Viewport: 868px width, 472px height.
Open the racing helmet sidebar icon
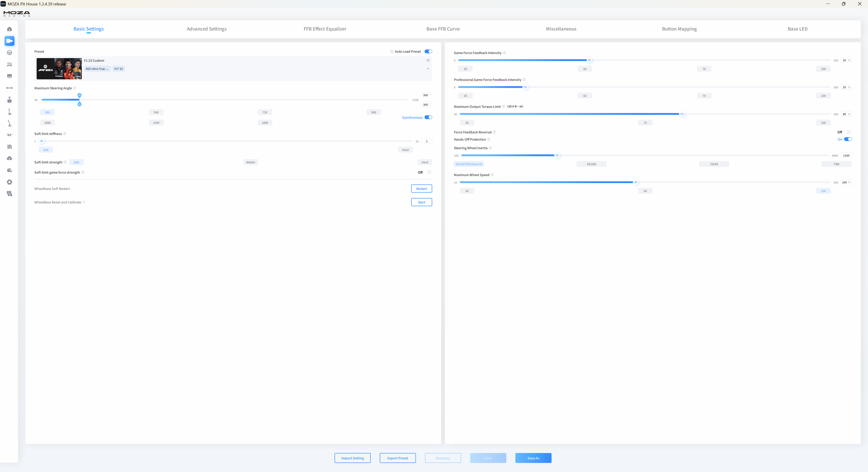(x=9, y=170)
